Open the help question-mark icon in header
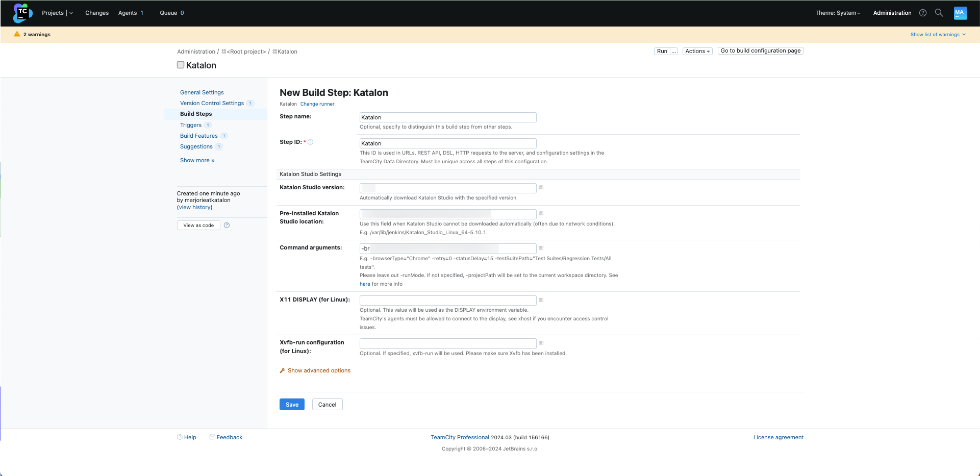This screenshot has height=476, width=980. click(922, 13)
